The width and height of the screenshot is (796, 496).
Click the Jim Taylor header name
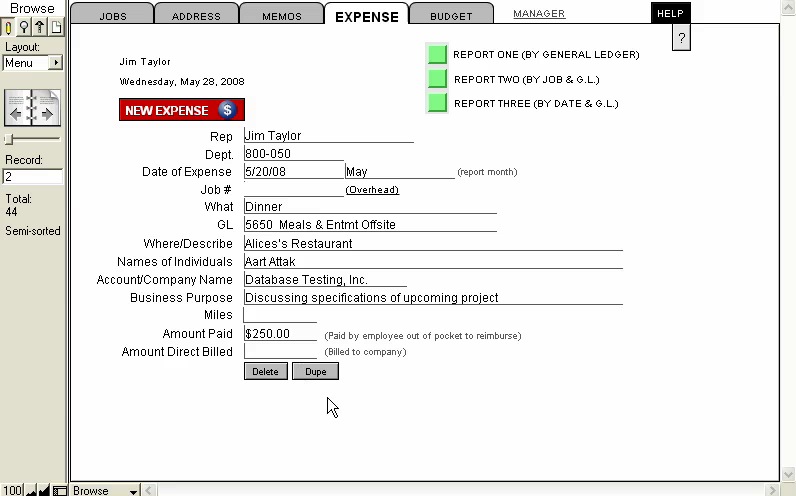[x=145, y=62]
